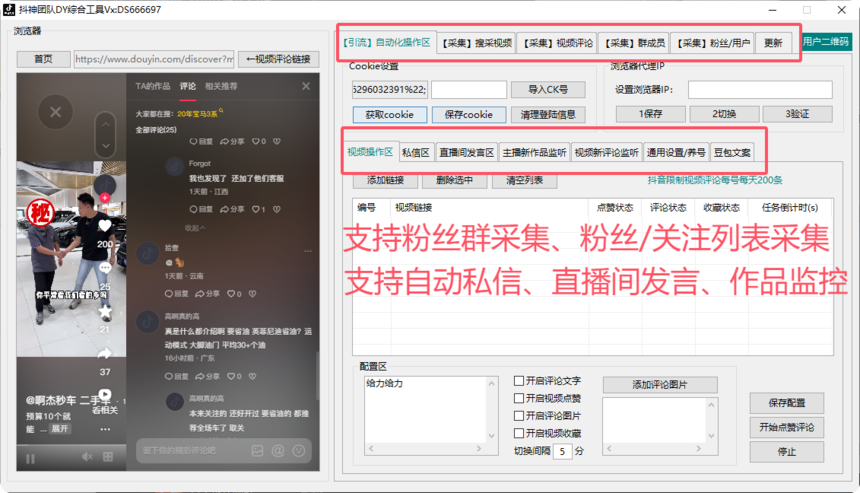Viewport: 860px width, 493px height.
Task: Unmute the video's speaker icon
Action: click(x=87, y=457)
